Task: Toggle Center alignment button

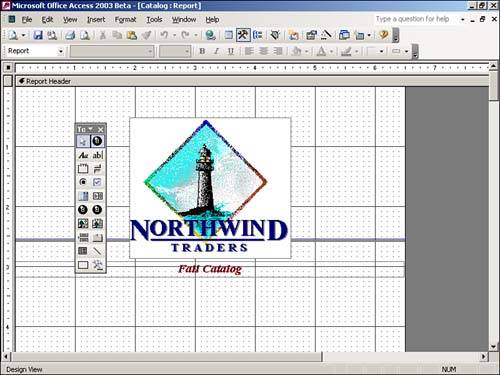Action: tap(263, 51)
